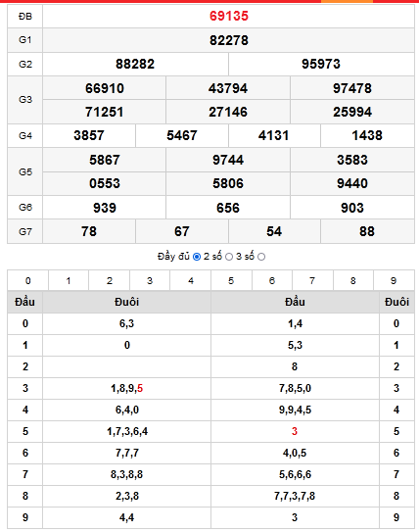Click the G7 row label
Viewport: 419px width, 532px height.
(x=25, y=232)
